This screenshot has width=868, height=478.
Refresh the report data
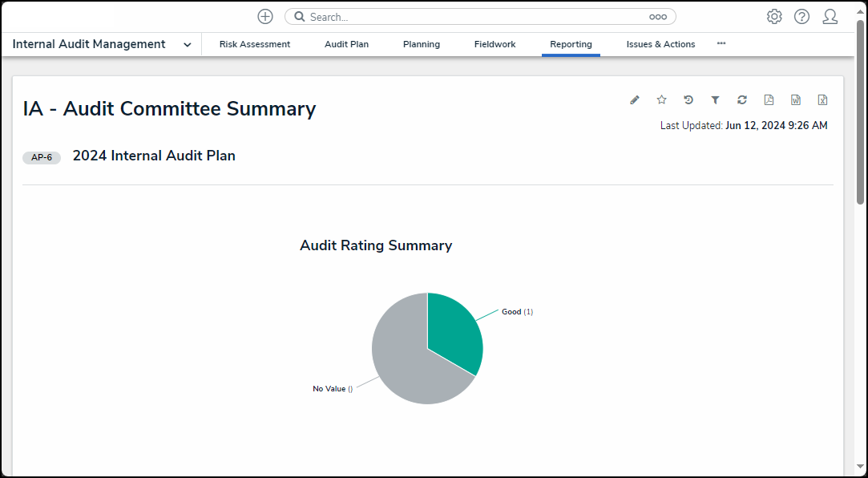[742, 100]
